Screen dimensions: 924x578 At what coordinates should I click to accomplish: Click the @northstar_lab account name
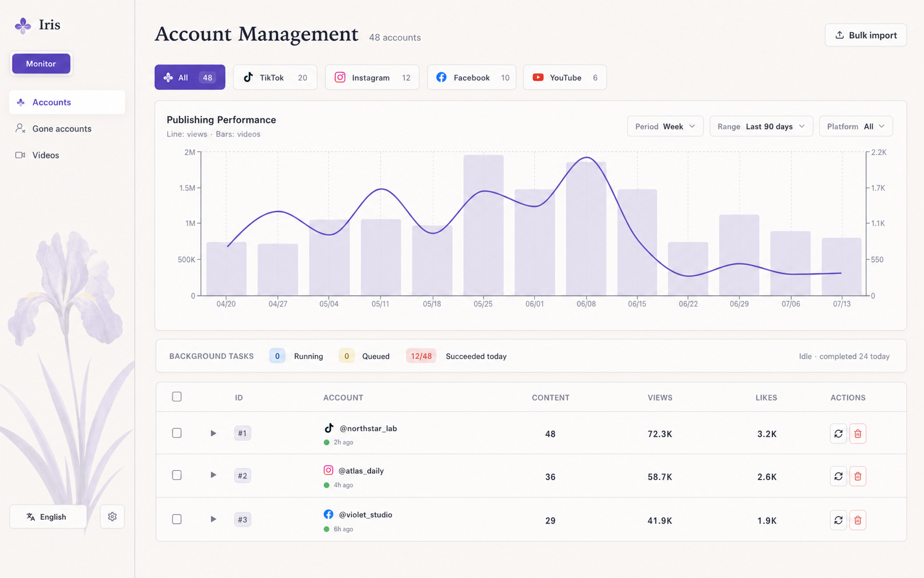368,428
